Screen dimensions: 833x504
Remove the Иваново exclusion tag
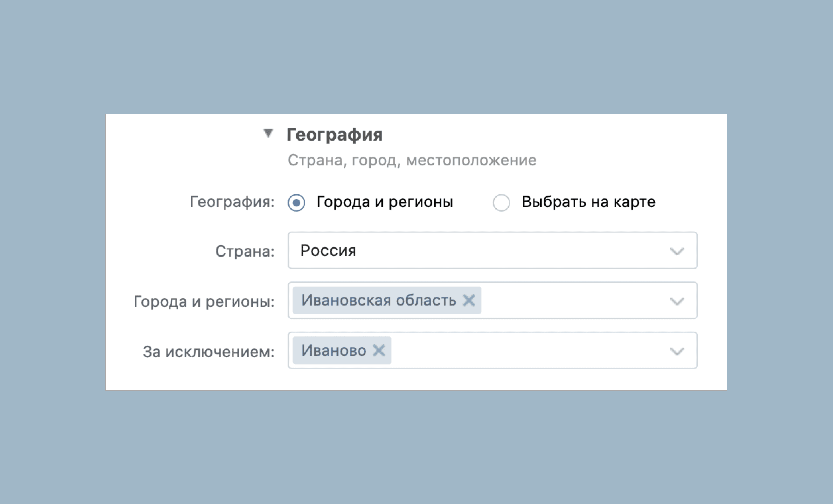[379, 350]
